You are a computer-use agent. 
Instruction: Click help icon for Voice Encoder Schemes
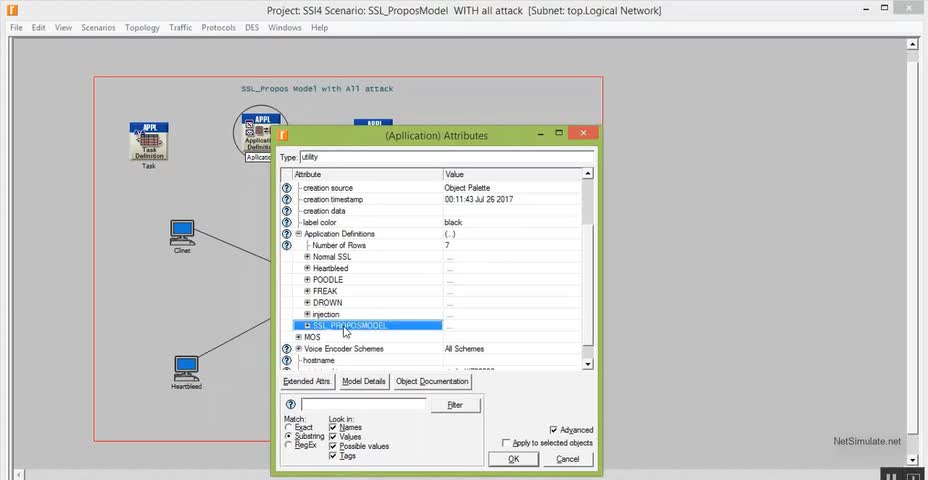[x=286, y=349]
